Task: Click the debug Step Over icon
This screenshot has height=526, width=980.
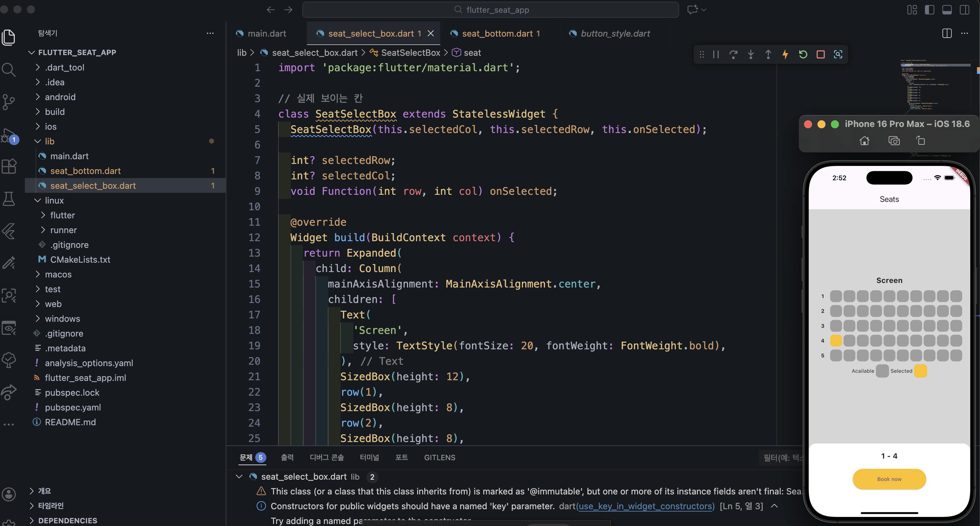Action: tap(733, 54)
